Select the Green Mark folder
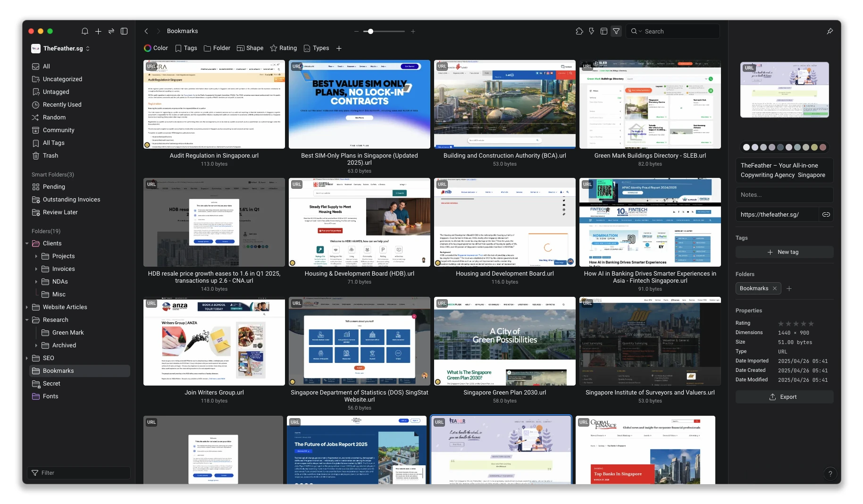This screenshot has width=863, height=504. point(79,333)
